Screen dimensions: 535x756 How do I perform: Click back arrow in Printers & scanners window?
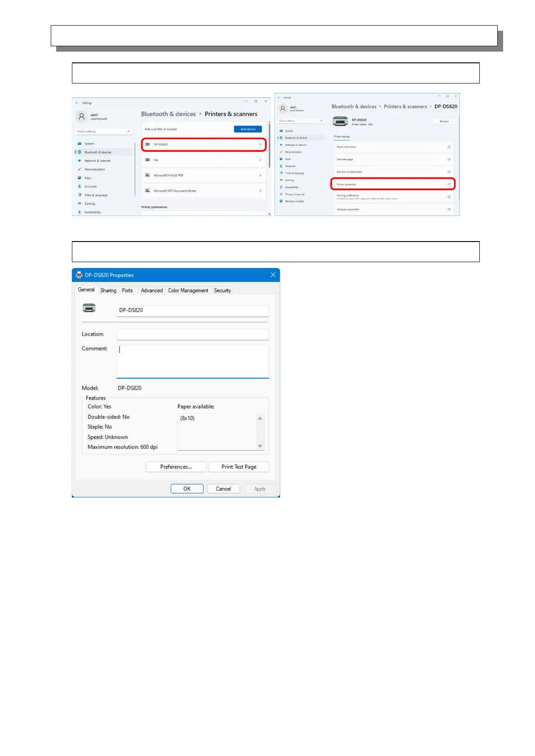77,103
